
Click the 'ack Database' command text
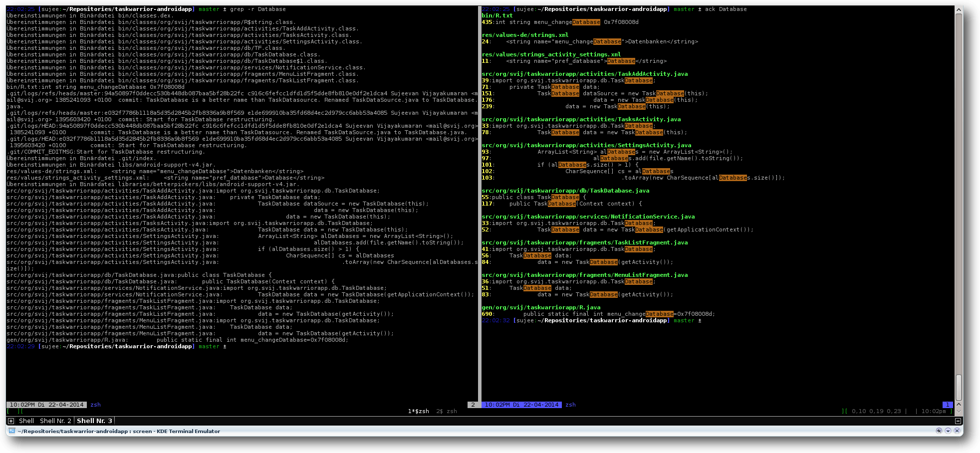click(x=726, y=9)
